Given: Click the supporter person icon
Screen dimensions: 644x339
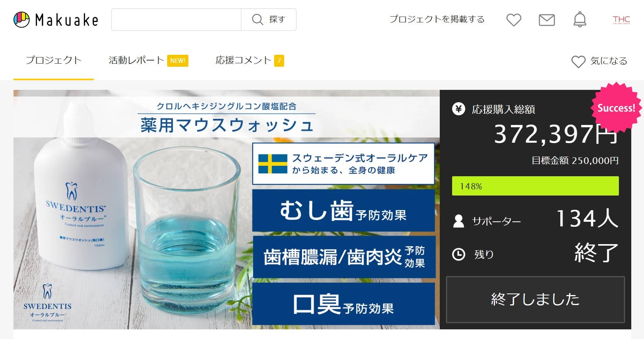Looking at the screenshot, I should pyautogui.click(x=458, y=221).
